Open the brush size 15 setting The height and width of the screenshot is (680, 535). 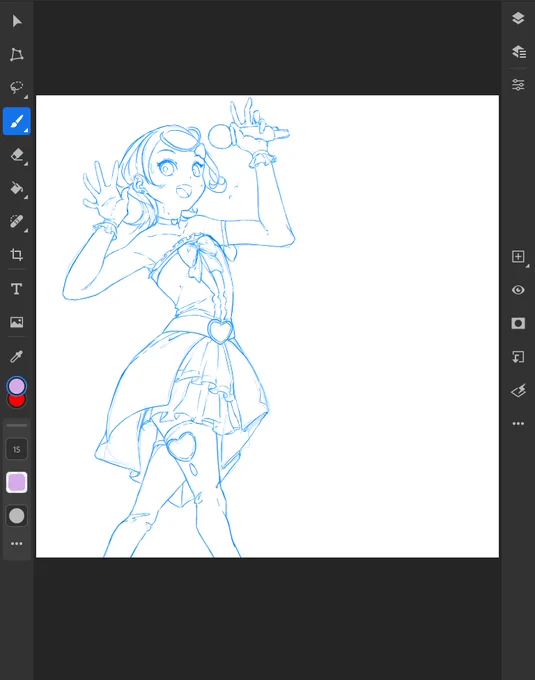click(x=16, y=449)
